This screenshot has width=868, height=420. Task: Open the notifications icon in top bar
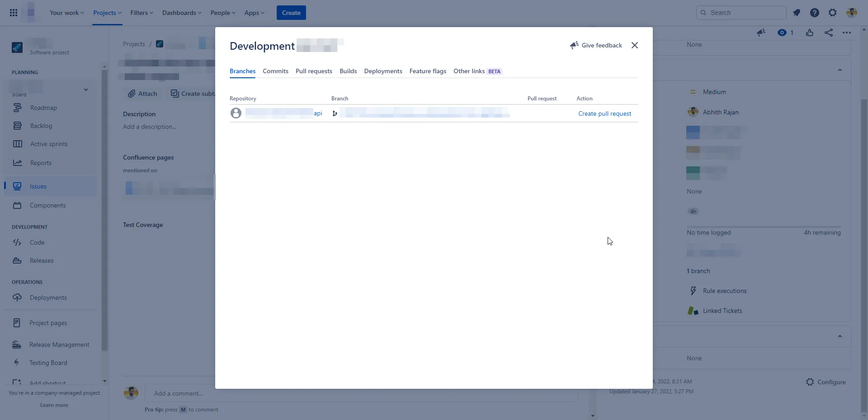pos(797,13)
